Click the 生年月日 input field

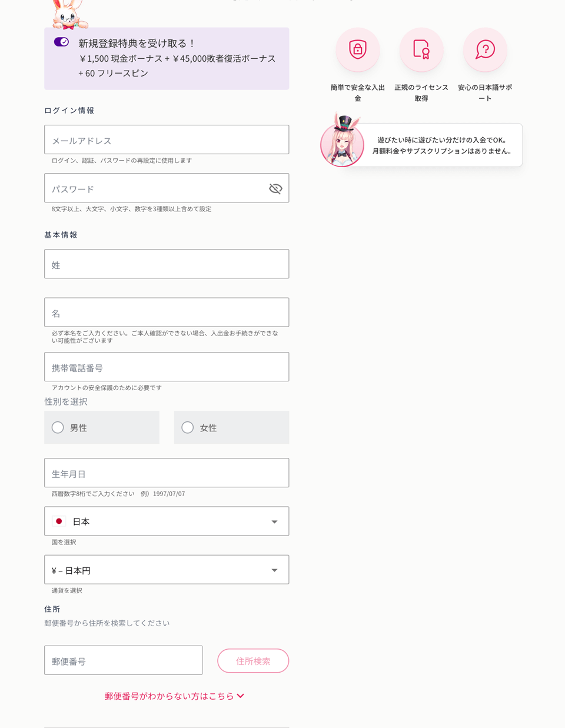167,473
